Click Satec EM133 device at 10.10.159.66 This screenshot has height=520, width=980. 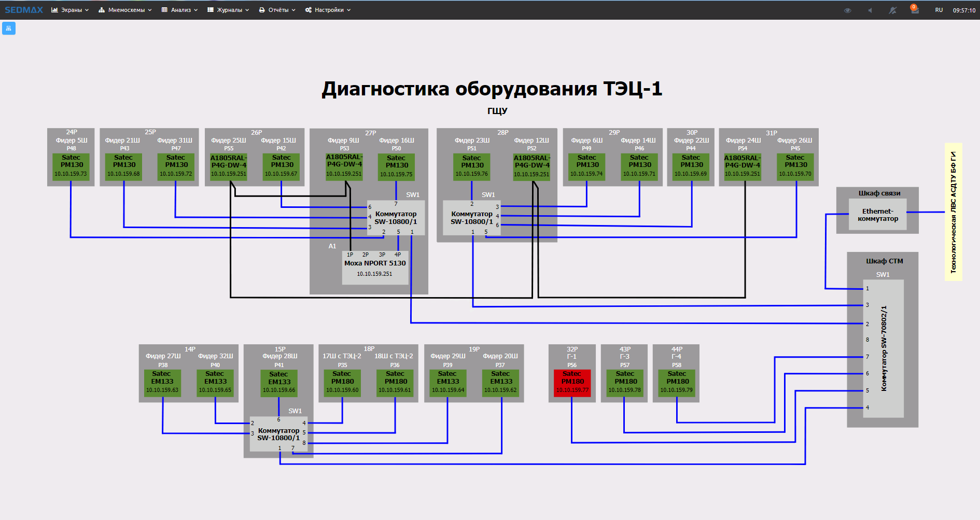tap(279, 383)
